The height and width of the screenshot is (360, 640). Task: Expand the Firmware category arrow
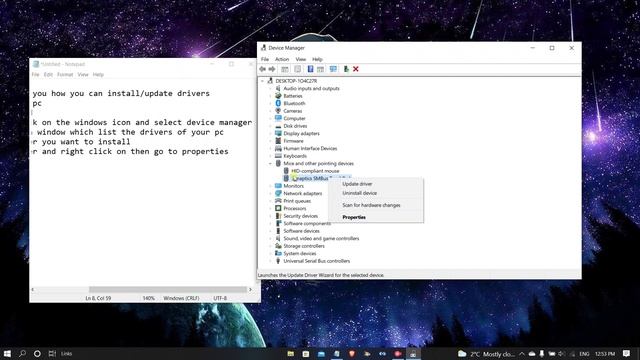pos(270,141)
